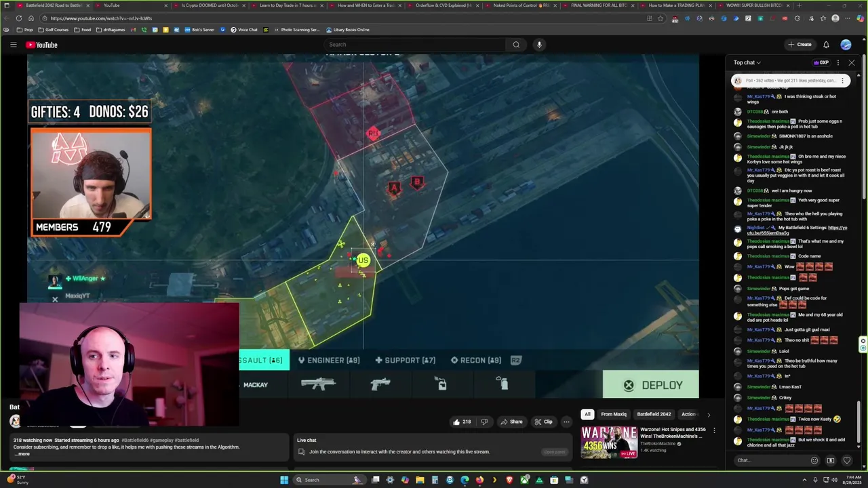Open menu for the Warzone recommended video
Image resolution: width=868 pixels, height=488 pixels.
714,430
